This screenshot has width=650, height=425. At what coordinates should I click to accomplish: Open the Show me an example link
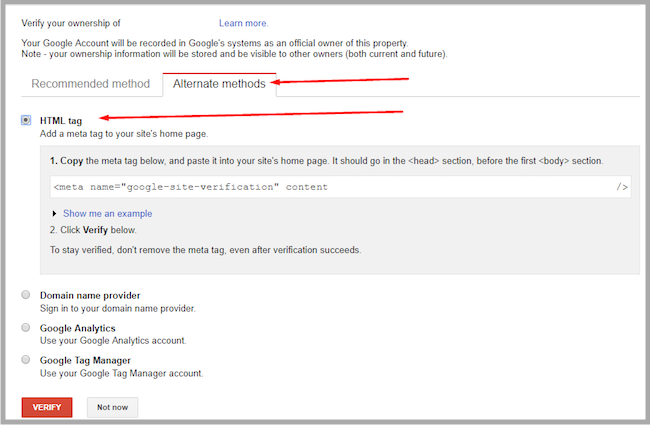pos(107,214)
